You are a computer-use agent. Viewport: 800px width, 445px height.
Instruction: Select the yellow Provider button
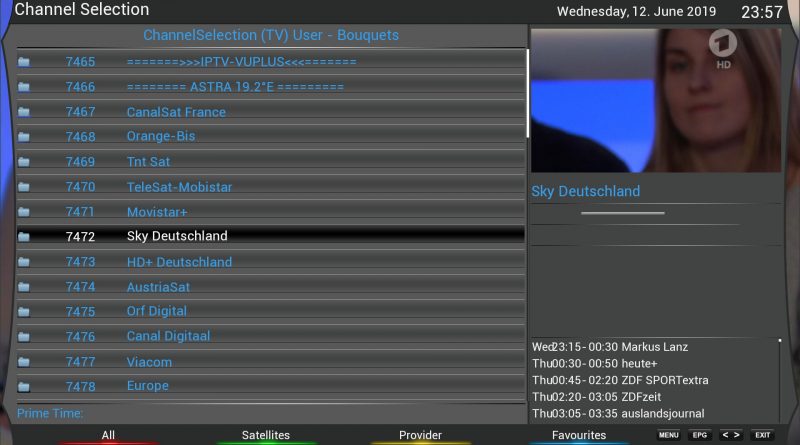[x=420, y=435]
